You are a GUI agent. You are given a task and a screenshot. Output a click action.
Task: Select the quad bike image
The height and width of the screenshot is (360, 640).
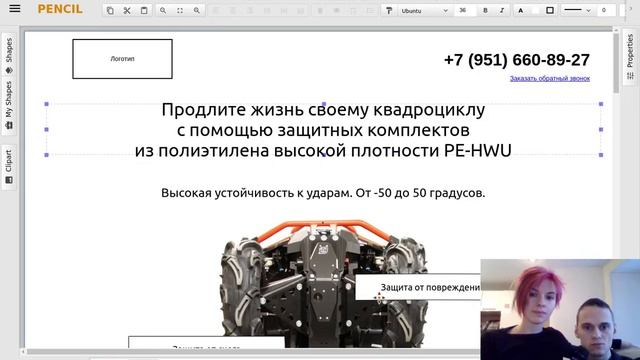(x=323, y=284)
